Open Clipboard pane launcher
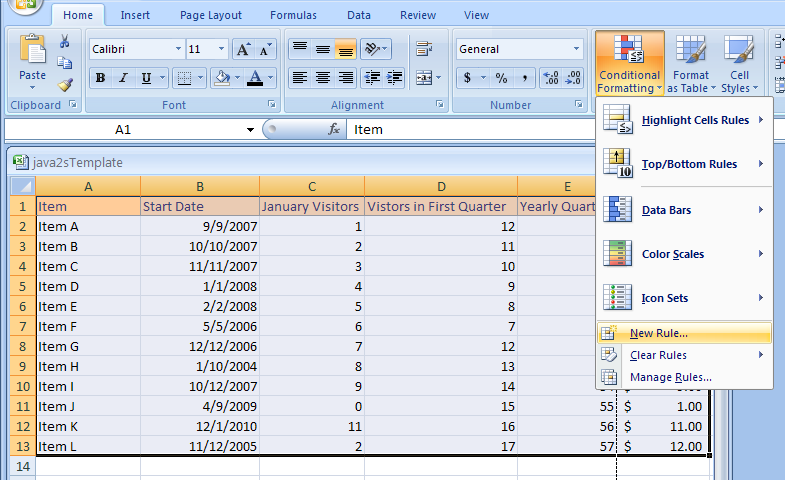Screen dimensions: 785x480 (x=73, y=105)
